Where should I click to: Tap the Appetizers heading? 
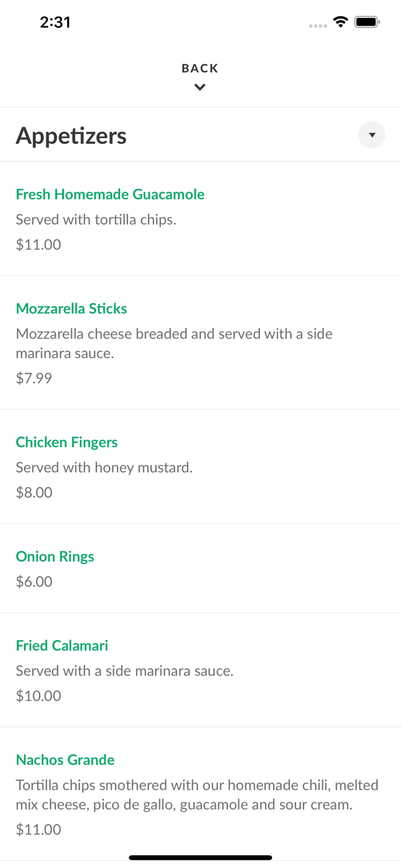[x=71, y=135]
